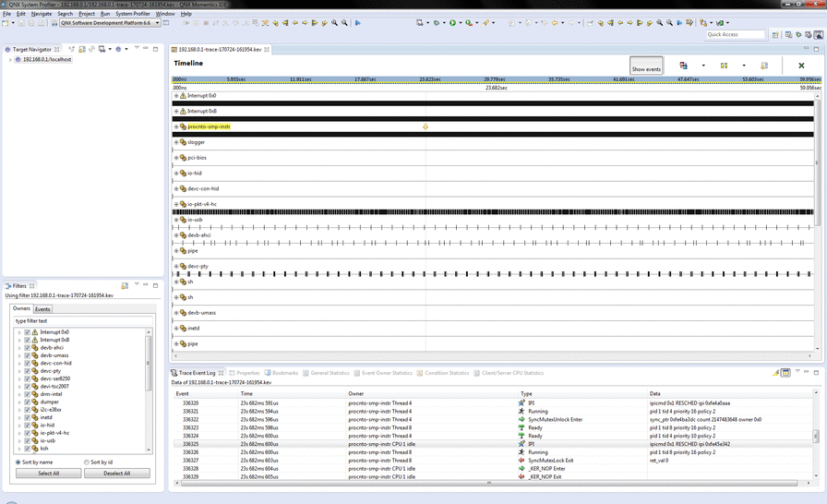Click the Trace Event Log tab icon
The image size is (827, 504).
[x=175, y=373]
